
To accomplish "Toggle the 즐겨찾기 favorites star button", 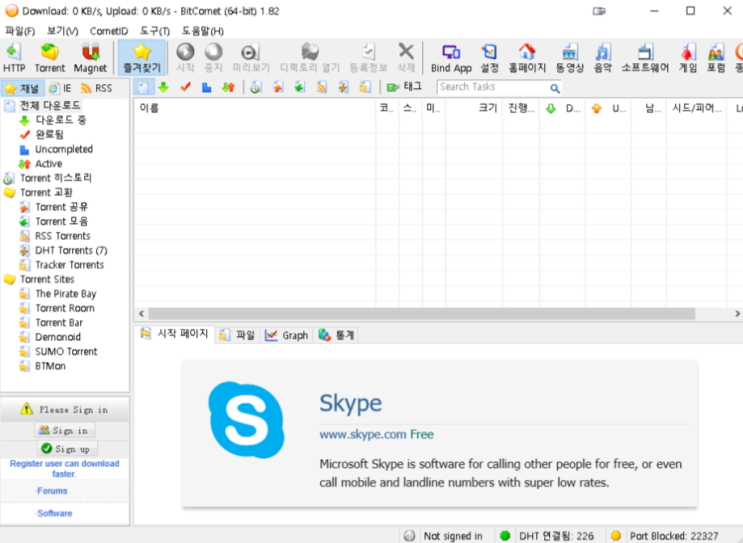I will tap(142, 58).
